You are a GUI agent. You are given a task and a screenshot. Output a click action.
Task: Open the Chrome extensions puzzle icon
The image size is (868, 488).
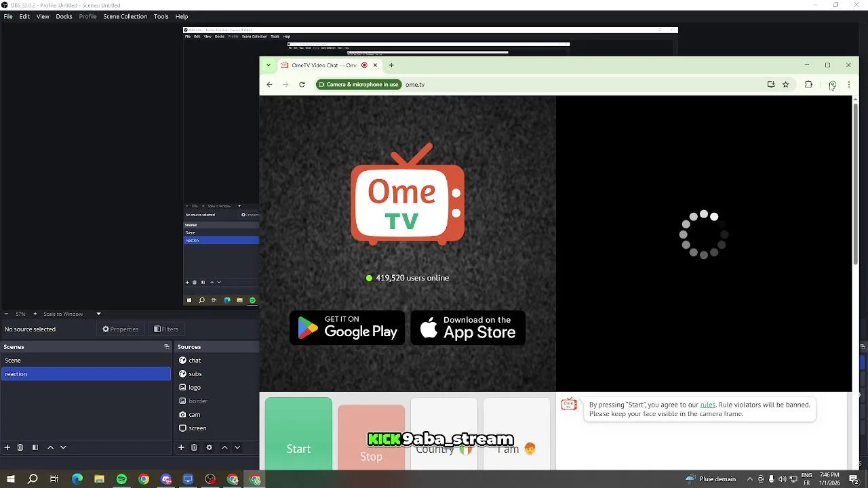808,85
